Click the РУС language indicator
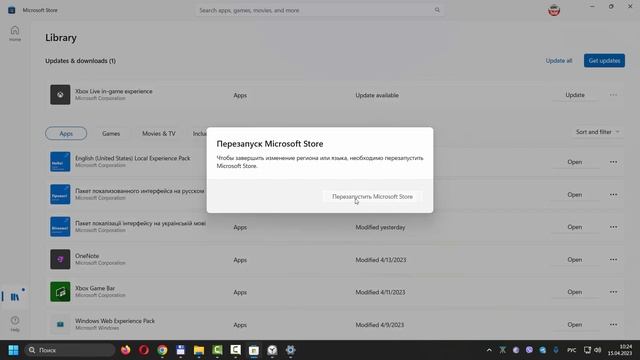 571,350
